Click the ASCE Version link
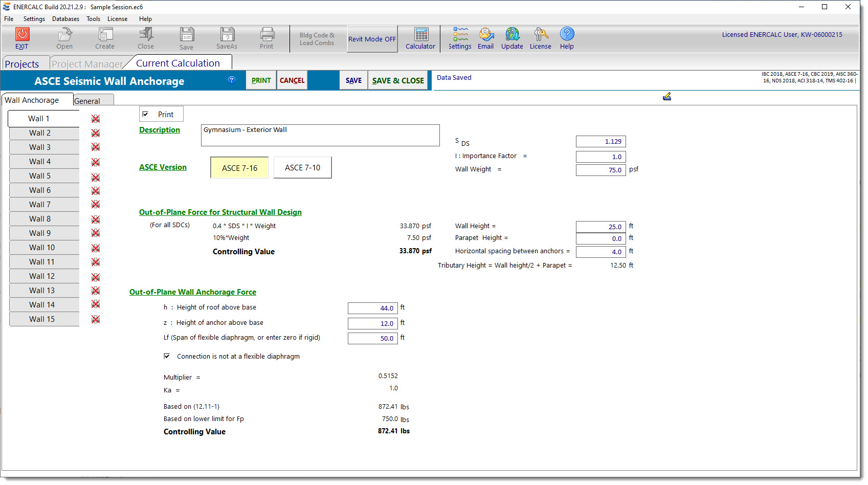Screen dimensions: 868x485 [x=163, y=167]
